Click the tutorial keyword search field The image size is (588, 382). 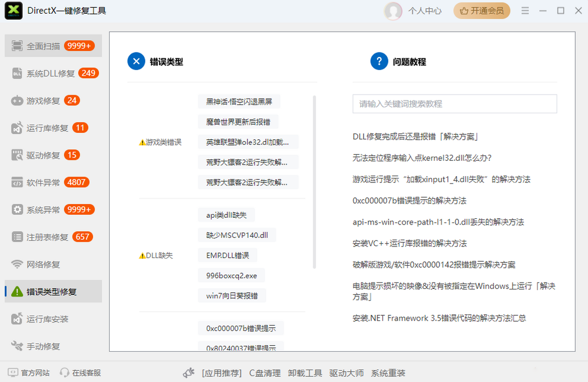455,104
